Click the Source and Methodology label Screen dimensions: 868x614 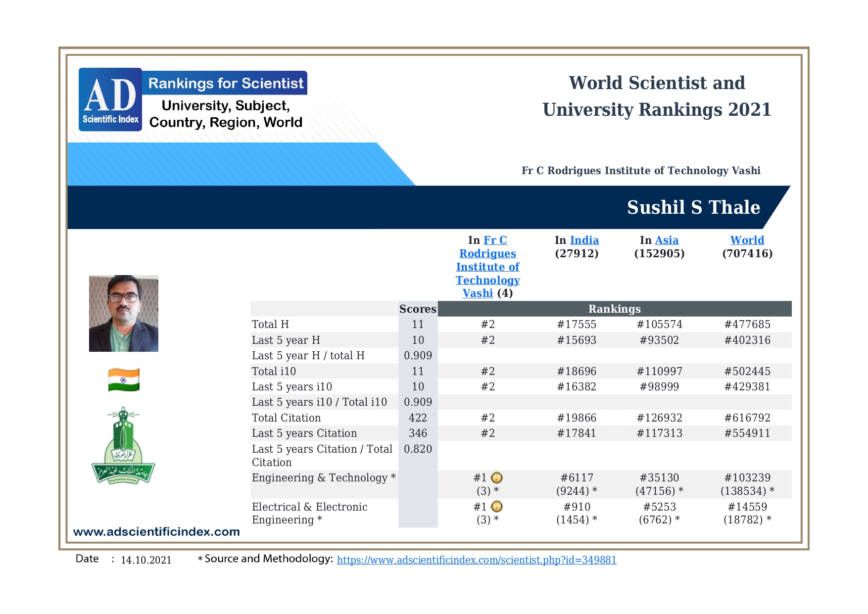click(269, 559)
